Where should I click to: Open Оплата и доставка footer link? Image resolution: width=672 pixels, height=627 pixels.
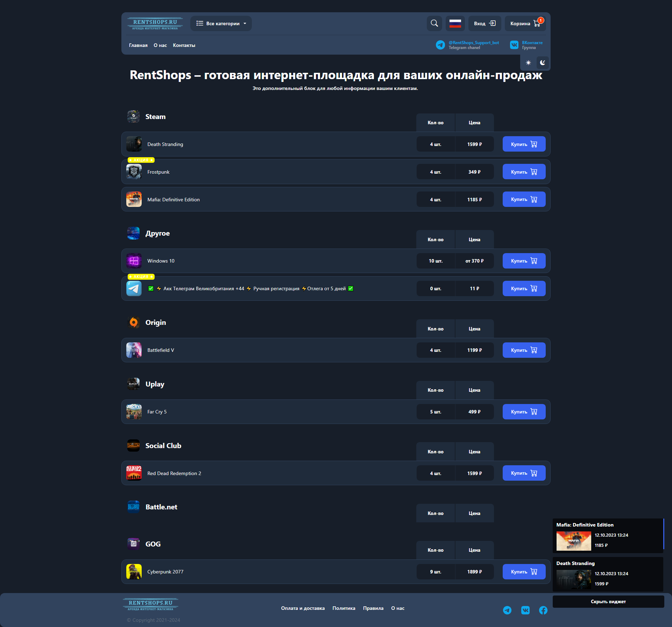click(303, 608)
